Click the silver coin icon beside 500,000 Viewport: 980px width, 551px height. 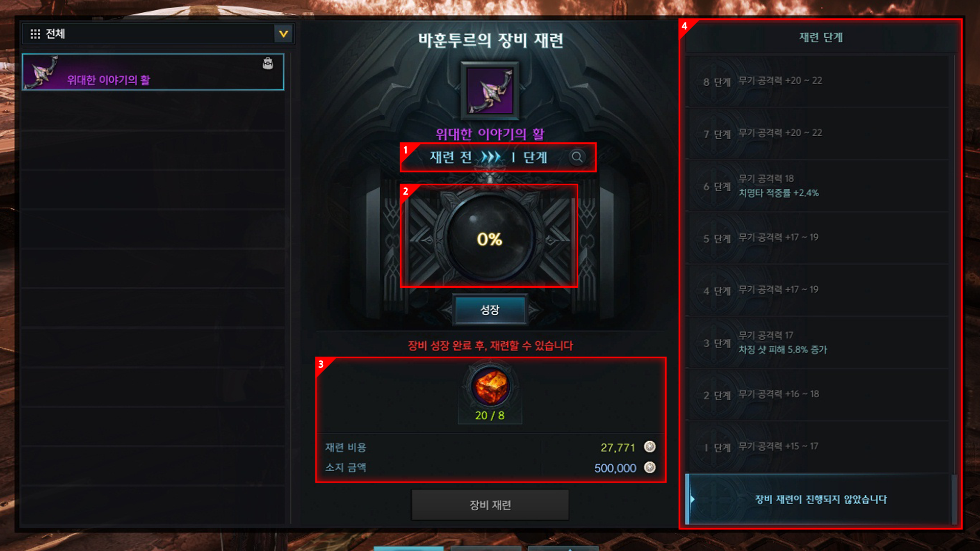pyautogui.click(x=650, y=467)
